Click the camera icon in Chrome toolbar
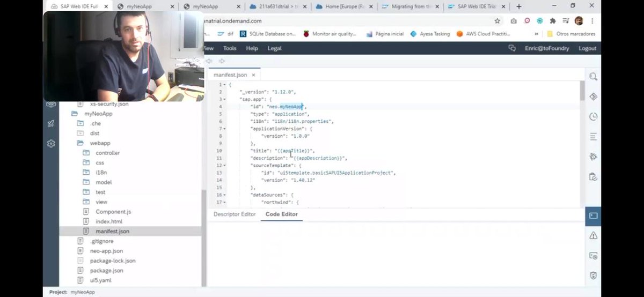Image resolution: width=644 pixels, height=297 pixels. pyautogui.click(x=514, y=21)
